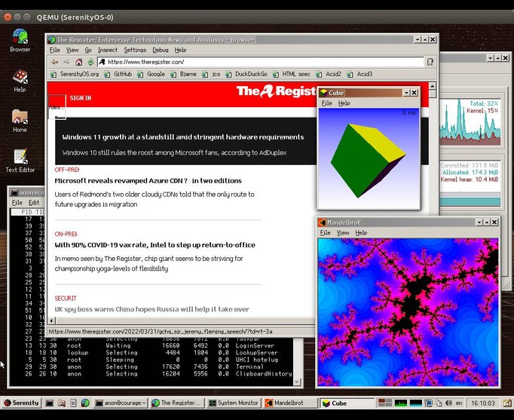Launch Terminal from taskbar quick launch
Viewport: 514px width, 420px height.
(x=49, y=403)
